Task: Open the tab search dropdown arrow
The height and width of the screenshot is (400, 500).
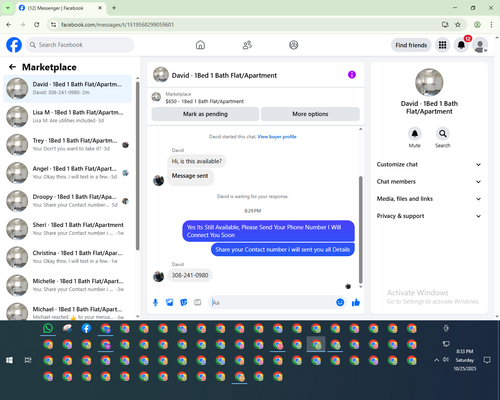Action: 8,8
